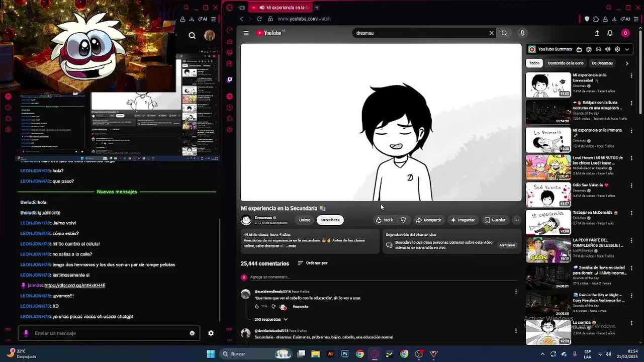Click the 'Enviar un mensaje' chat field
This screenshot has width=644, height=362.
click(109, 333)
